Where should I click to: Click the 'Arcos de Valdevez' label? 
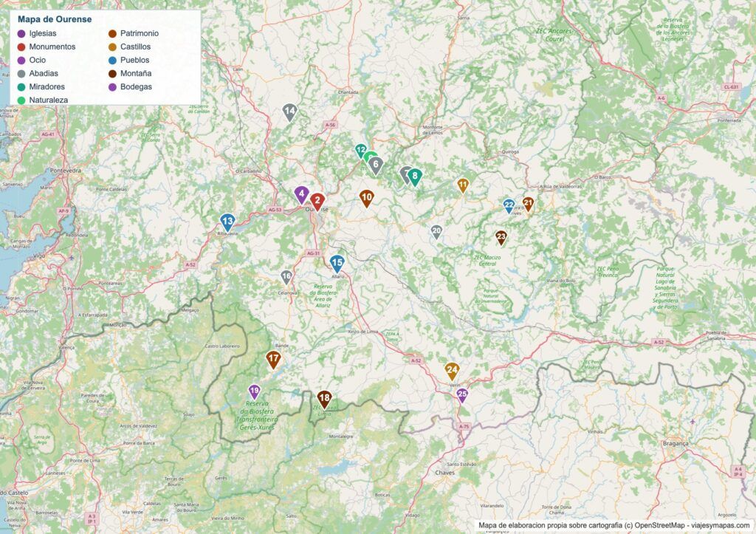[138, 426]
